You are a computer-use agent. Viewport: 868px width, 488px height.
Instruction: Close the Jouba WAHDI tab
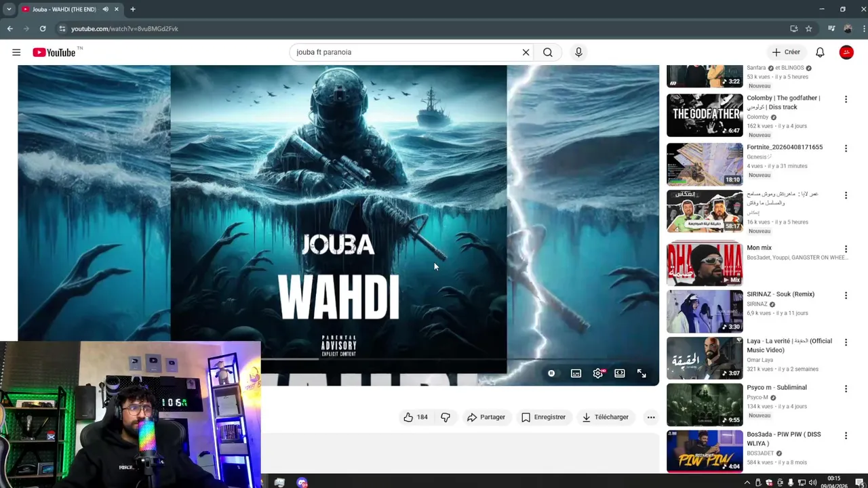[x=117, y=9]
